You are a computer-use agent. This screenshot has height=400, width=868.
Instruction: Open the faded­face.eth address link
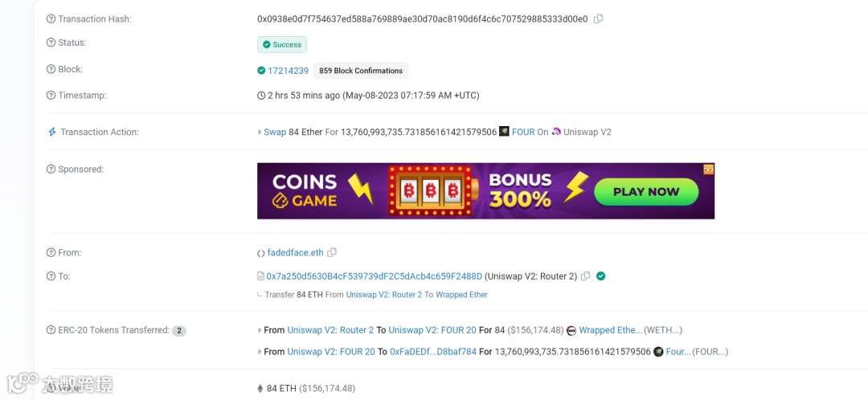pyautogui.click(x=296, y=253)
